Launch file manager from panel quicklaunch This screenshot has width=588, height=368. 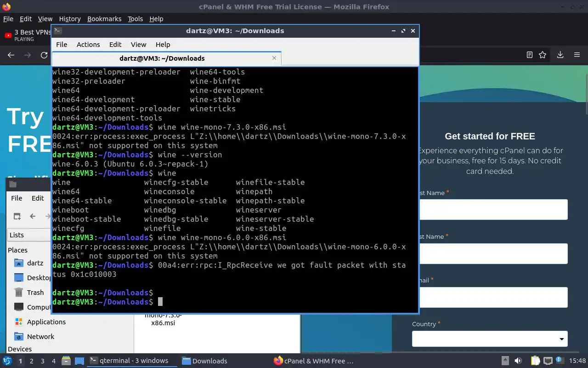[66, 361]
